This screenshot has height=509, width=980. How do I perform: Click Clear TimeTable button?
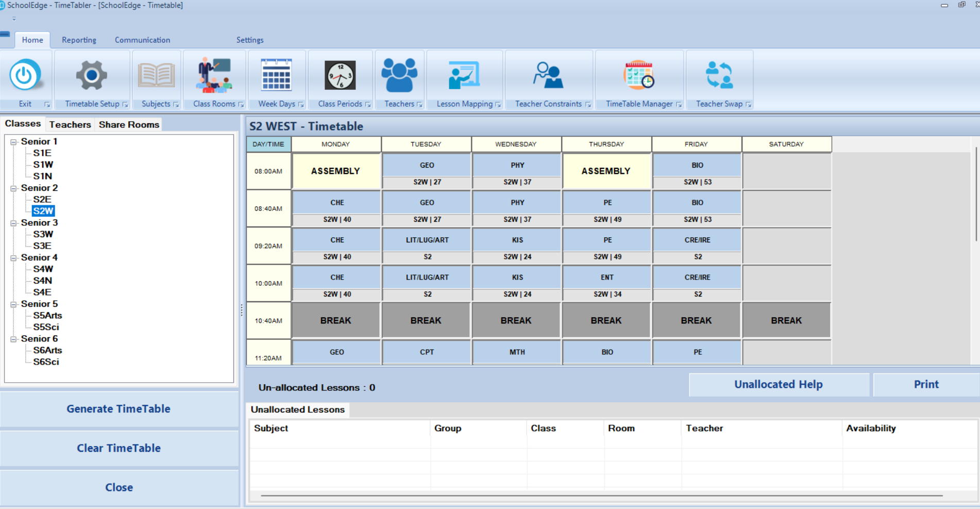[119, 448]
